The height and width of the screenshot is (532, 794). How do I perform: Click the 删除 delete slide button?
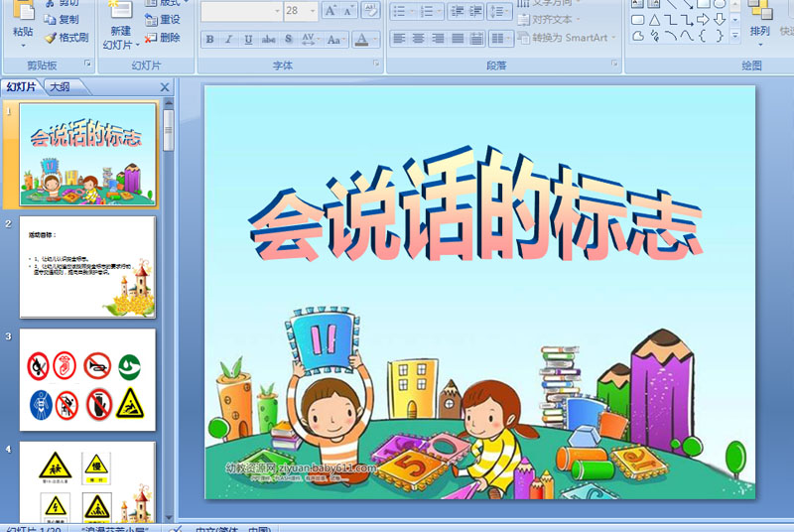[163, 38]
